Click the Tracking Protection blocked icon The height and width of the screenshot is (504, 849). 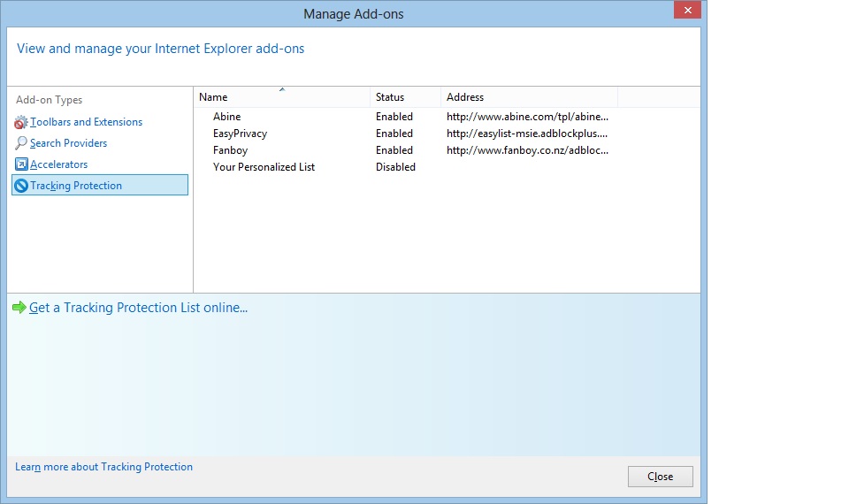pos(21,186)
